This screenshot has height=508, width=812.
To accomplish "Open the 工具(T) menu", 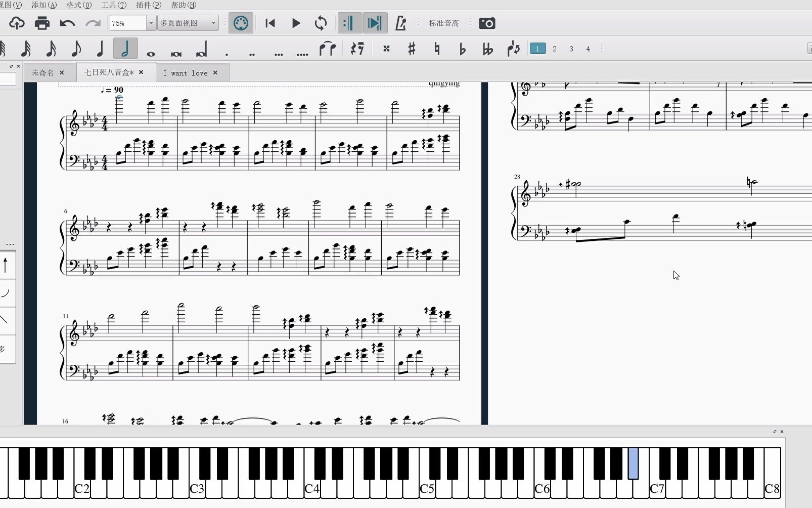I will point(114,5).
